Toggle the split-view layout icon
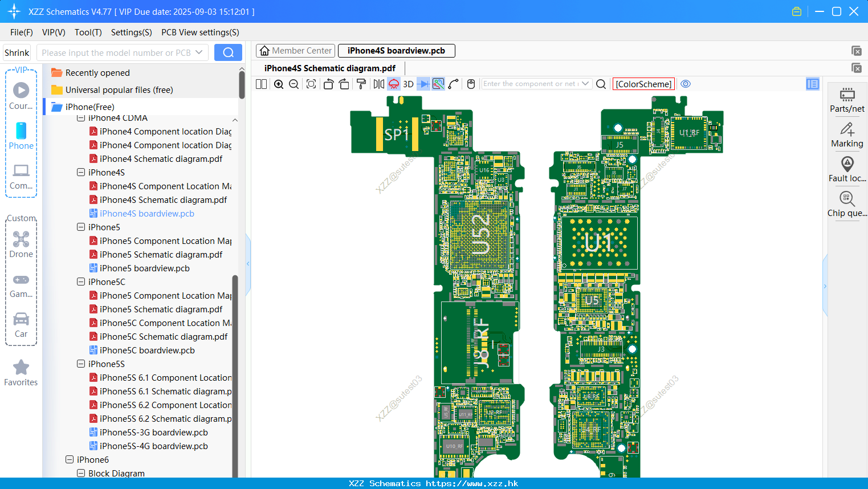The width and height of the screenshot is (868, 489). (261, 84)
